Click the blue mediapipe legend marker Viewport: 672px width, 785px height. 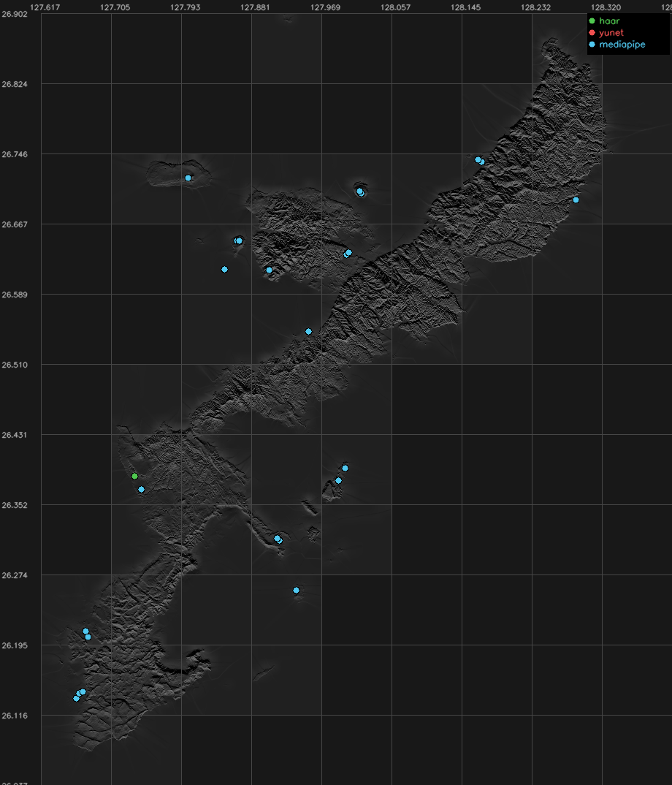click(592, 45)
